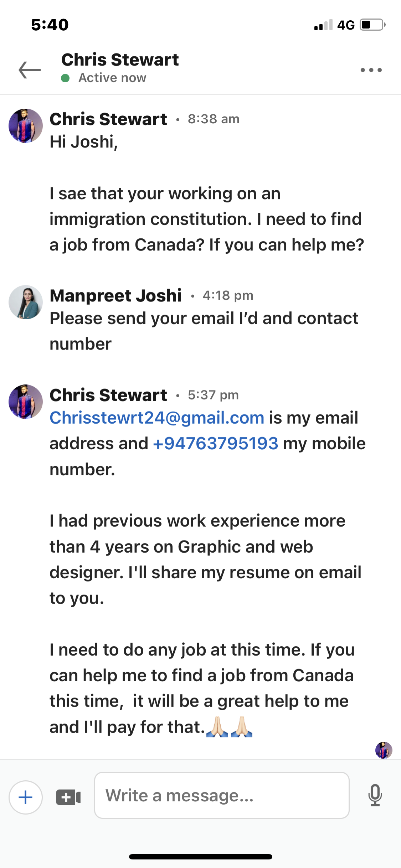Tap the battery status icon
The image size is (401, 868).
click(372, 25)
